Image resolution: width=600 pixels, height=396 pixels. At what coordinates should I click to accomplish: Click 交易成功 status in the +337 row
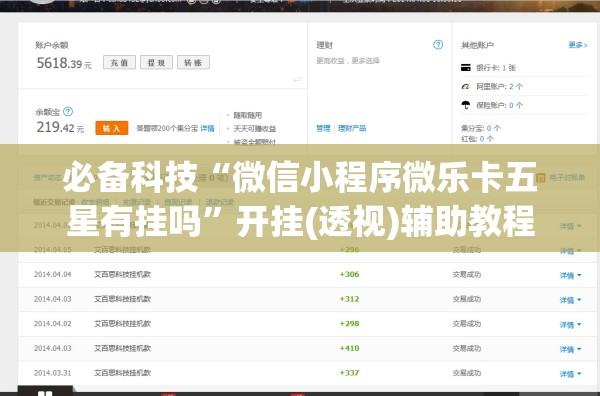[467, 373]
